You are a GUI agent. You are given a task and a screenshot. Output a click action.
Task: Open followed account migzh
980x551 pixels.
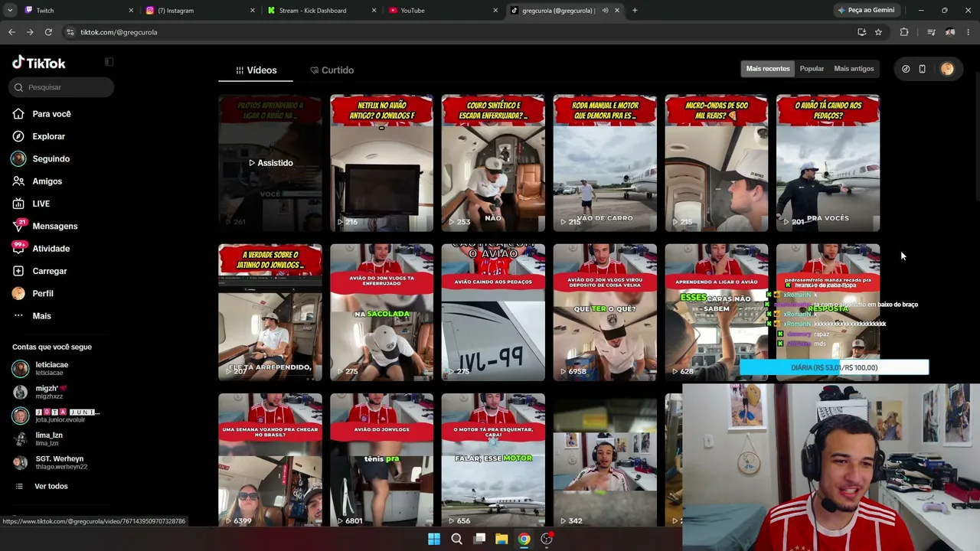[x=49, y=392]
